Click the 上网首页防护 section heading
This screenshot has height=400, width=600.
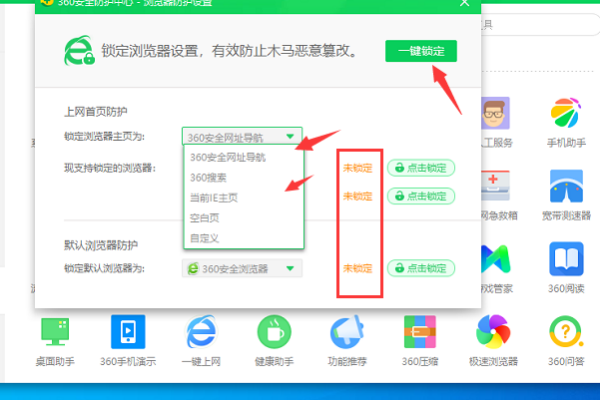coord(96,111)
